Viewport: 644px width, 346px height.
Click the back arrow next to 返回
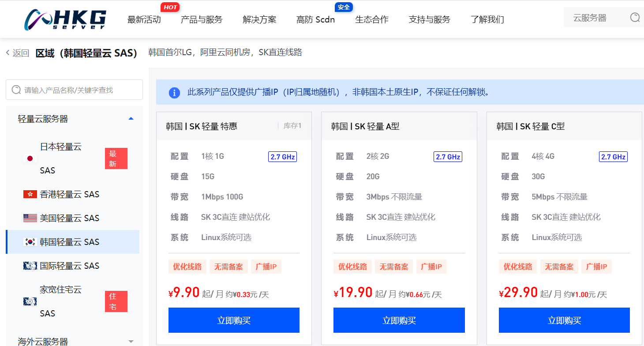click(x=7, y=53)
